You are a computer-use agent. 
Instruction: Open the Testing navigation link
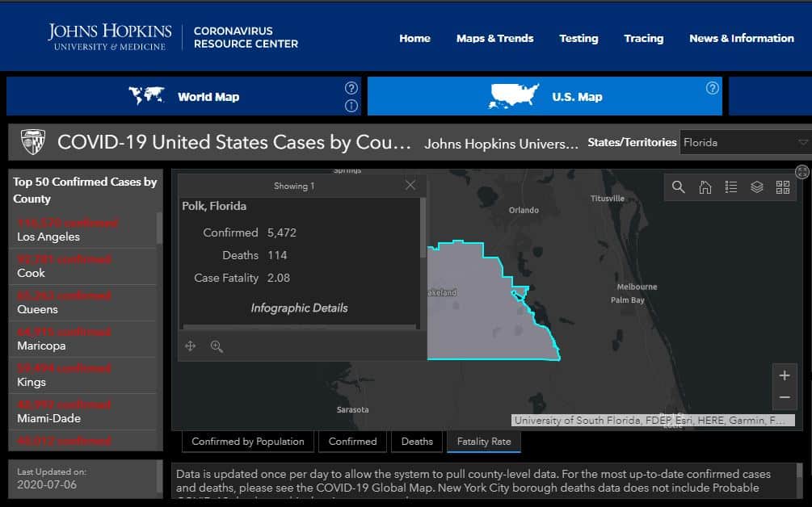[578, 38]
